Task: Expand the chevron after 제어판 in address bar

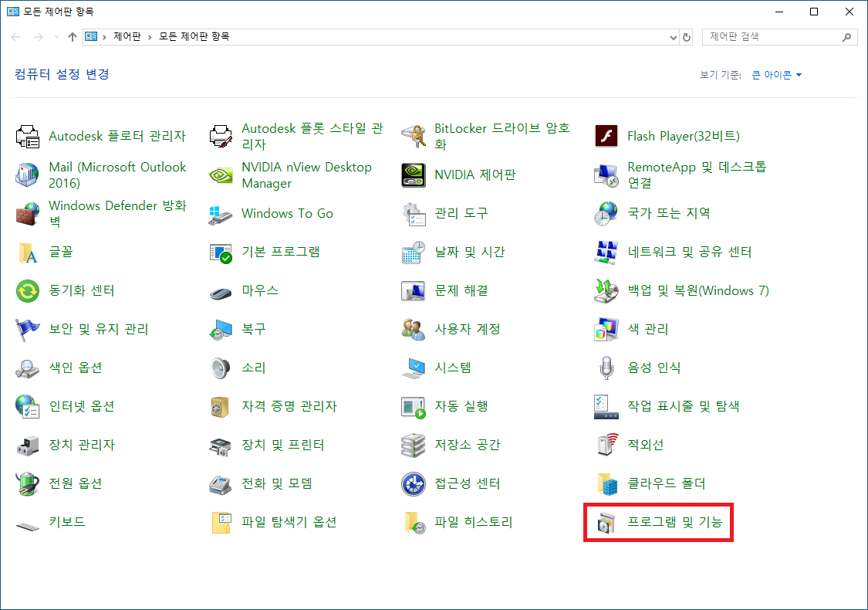Action: (150, 37)
